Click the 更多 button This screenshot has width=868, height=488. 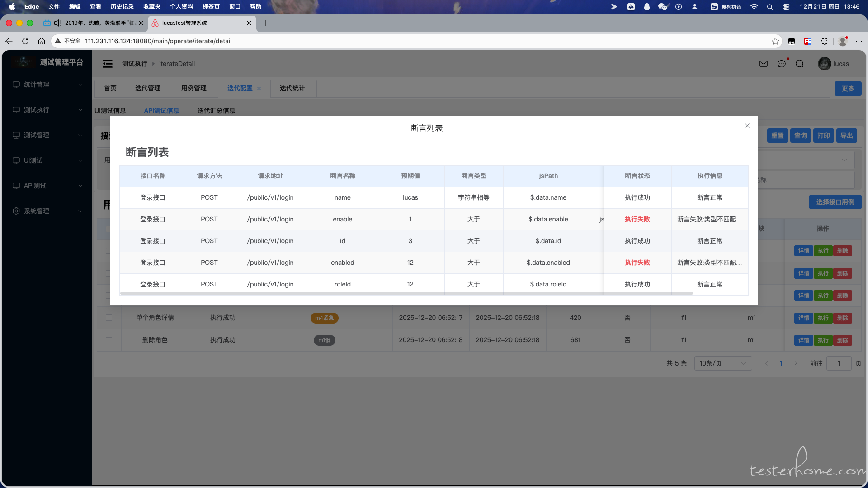(x=848, y=89)
